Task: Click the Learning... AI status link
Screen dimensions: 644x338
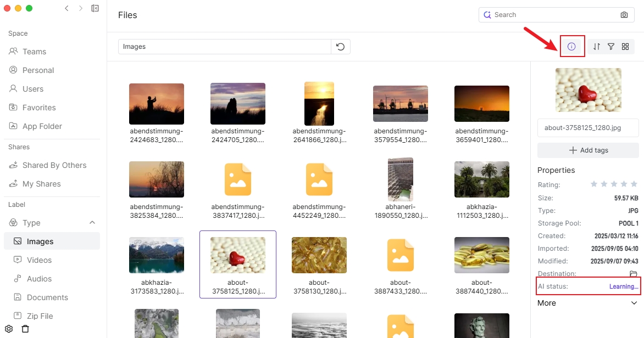Action: click(624, 286)
